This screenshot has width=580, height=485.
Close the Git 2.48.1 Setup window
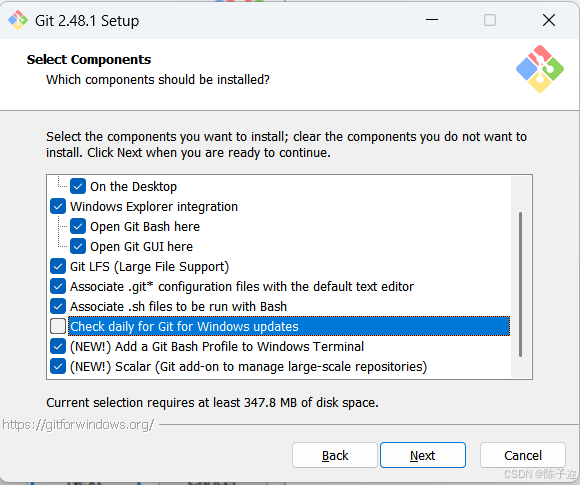(549, 20)
